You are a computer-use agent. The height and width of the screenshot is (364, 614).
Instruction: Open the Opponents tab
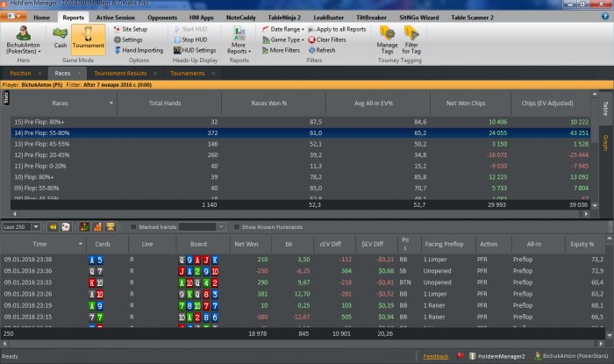point(162,18)
